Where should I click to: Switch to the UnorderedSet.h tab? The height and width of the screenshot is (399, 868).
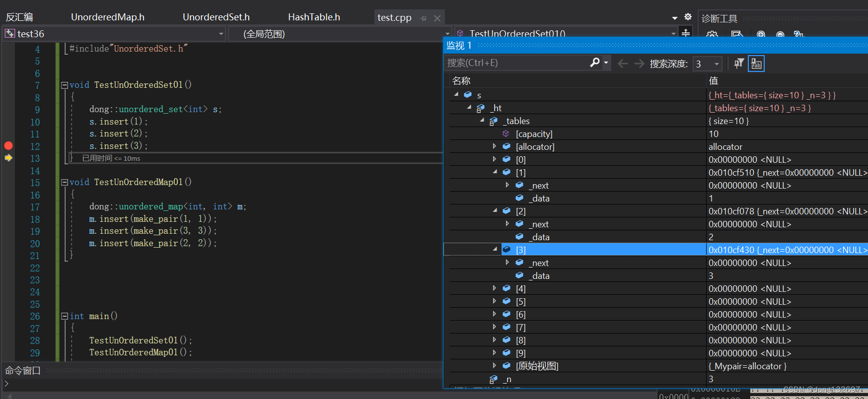coord(216,17)
